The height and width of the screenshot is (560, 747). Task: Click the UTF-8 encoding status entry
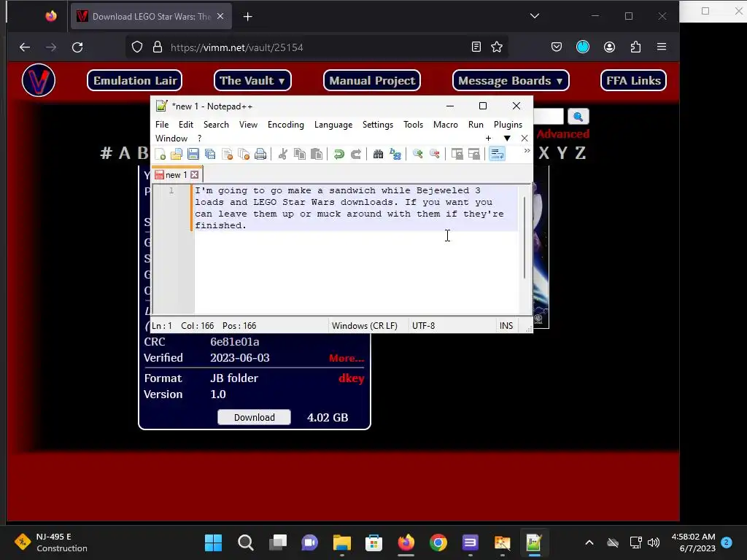coord(424,326)
